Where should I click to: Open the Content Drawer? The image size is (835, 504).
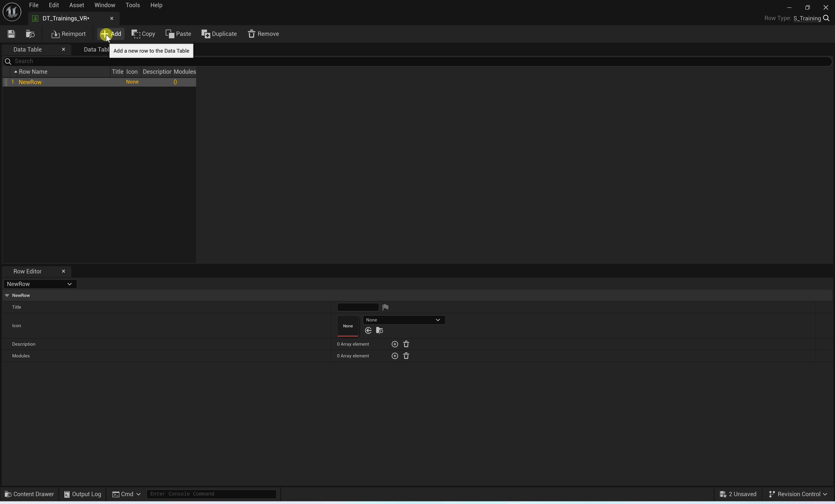click(29, 494)
